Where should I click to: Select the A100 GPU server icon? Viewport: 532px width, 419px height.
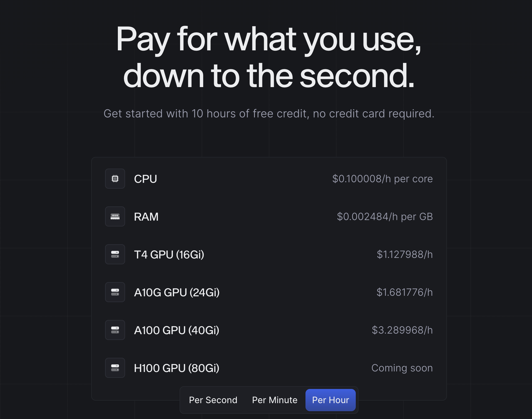[115, 330]
